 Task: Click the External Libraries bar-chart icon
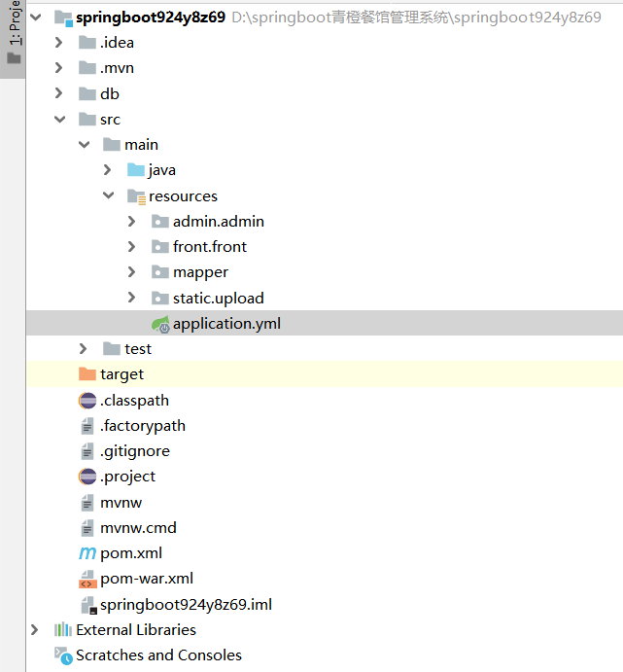63,630
